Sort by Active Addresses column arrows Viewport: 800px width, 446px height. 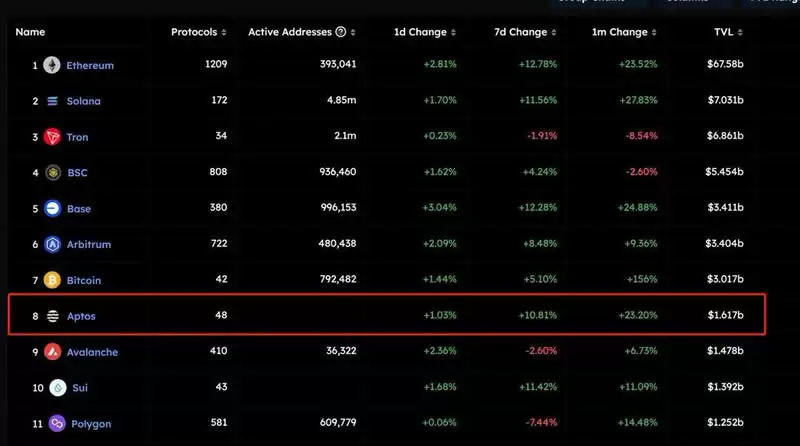click(x=353, y=32)
